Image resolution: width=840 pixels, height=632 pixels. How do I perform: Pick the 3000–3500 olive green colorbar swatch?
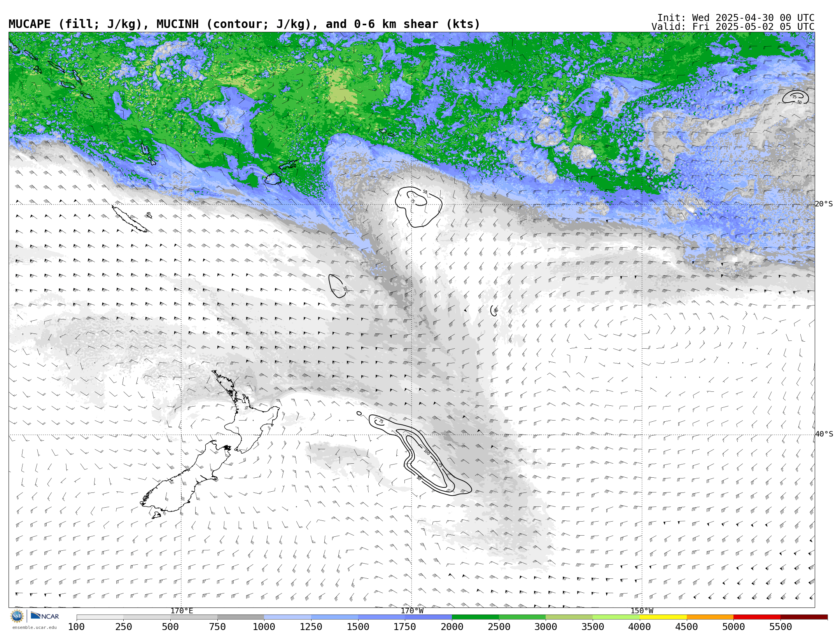point(569,617)
